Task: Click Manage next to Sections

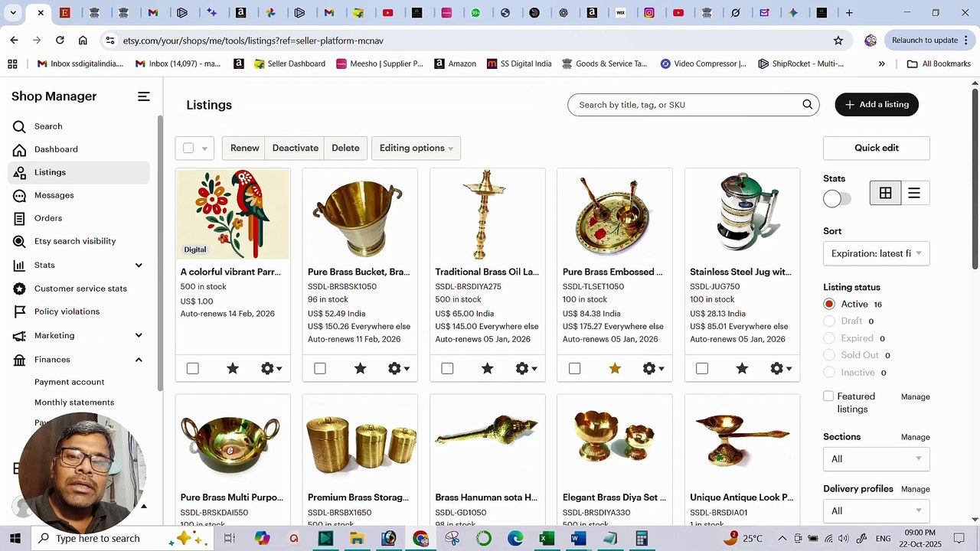Action: coord(916,437)
